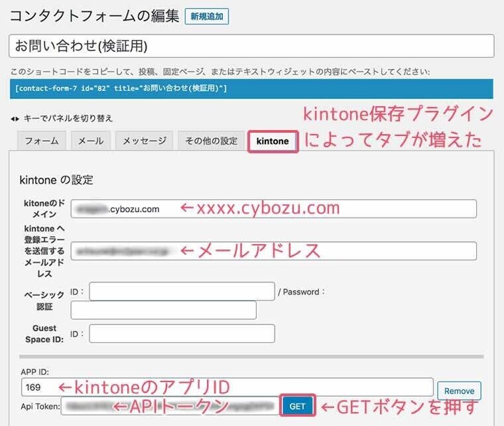
Task: Click the APP ID: label
Action: click(x=35, y=372)
